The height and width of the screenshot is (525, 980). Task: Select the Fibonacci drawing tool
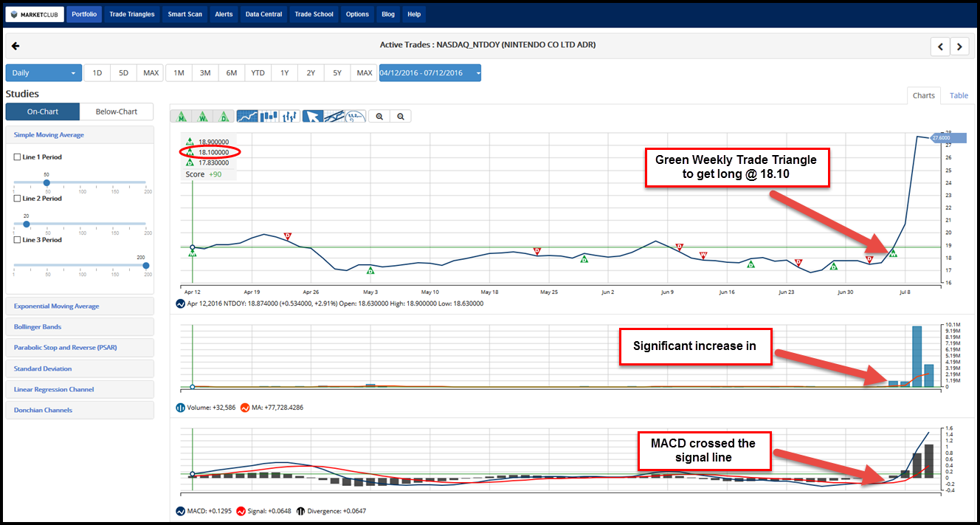[356, 117]
